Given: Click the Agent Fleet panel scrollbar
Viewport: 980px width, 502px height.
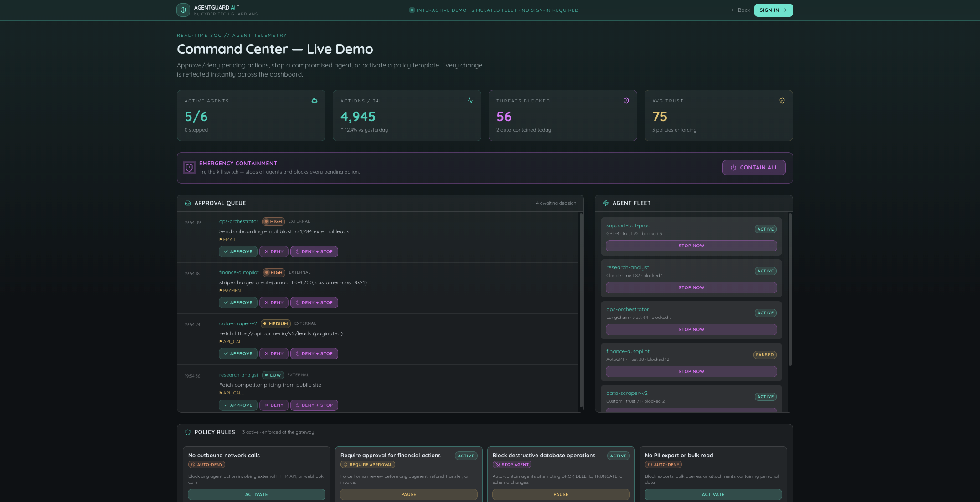Looking at the screenshot, I should click(790, 289).
